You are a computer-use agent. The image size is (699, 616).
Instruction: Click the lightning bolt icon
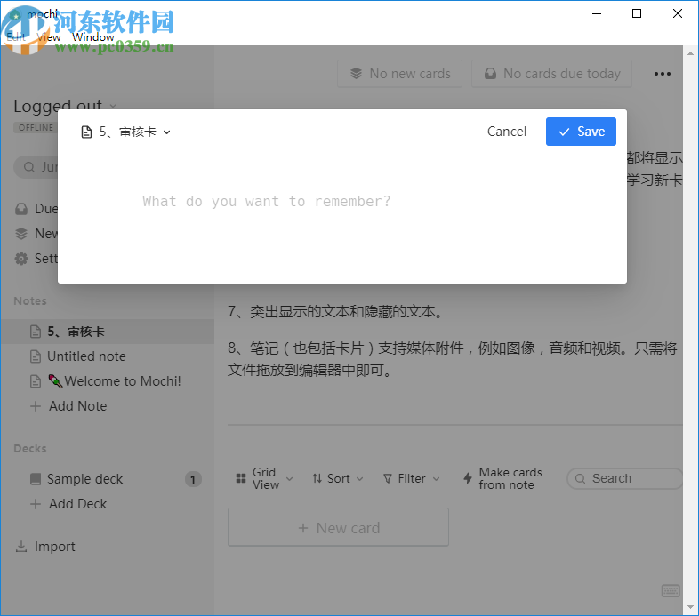pyautogui.click(x=468, y=479)
